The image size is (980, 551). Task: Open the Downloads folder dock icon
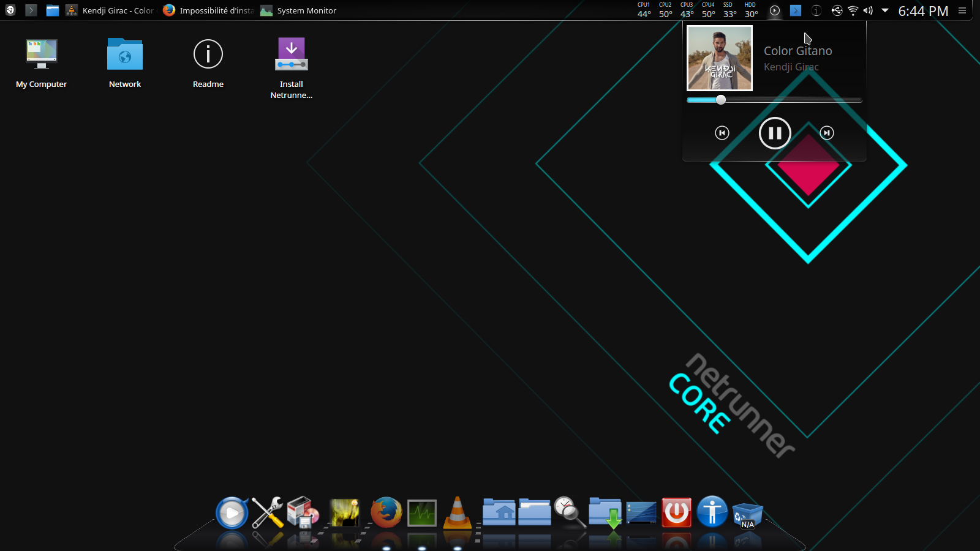click(605, 513)
